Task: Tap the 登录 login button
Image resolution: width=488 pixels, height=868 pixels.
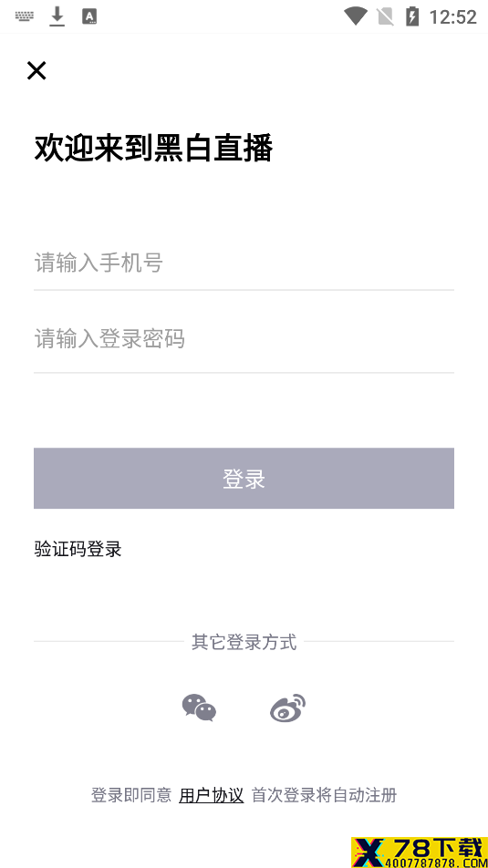Action: 244,479
